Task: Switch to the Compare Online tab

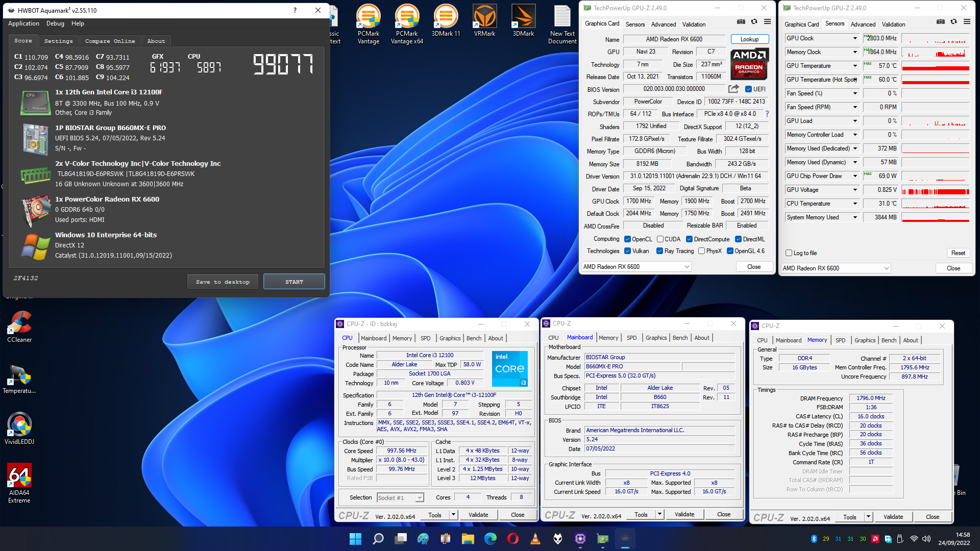Action: click(110, 41)
